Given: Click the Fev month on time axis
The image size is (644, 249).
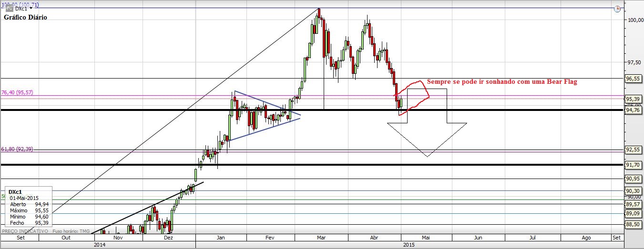Looking at the screenshot, I should (270, 237).
